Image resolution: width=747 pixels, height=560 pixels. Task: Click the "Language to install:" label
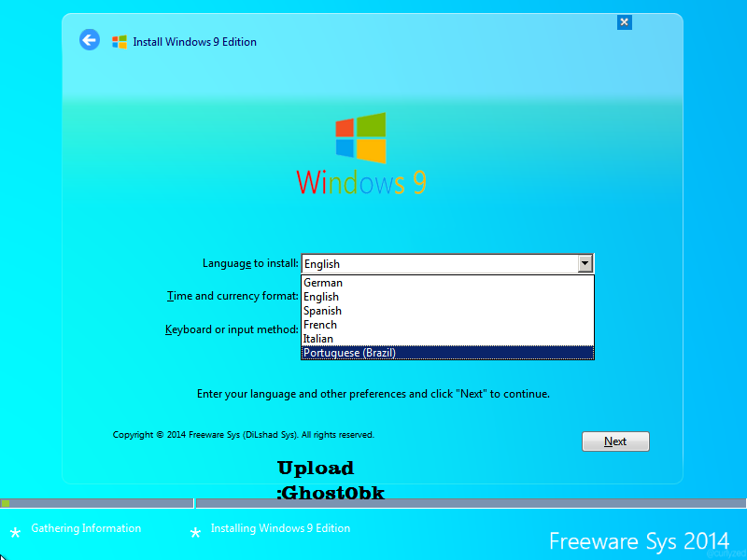click(x=250, y=263)
